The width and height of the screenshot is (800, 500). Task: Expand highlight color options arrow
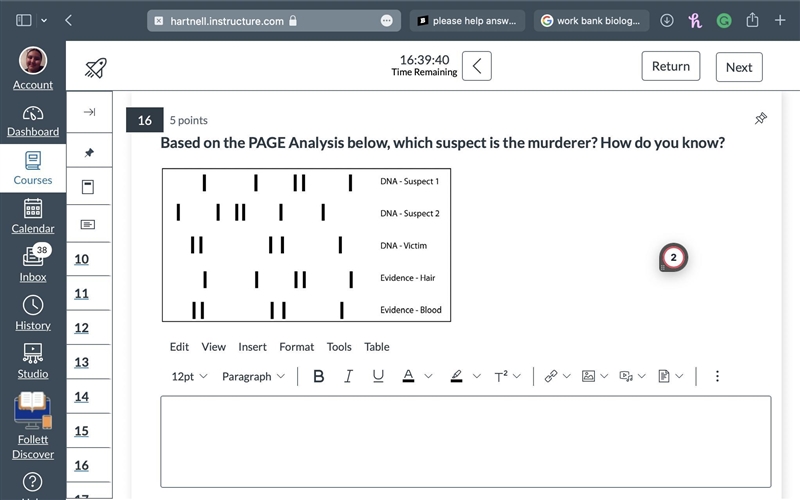(x=477, y=377)
